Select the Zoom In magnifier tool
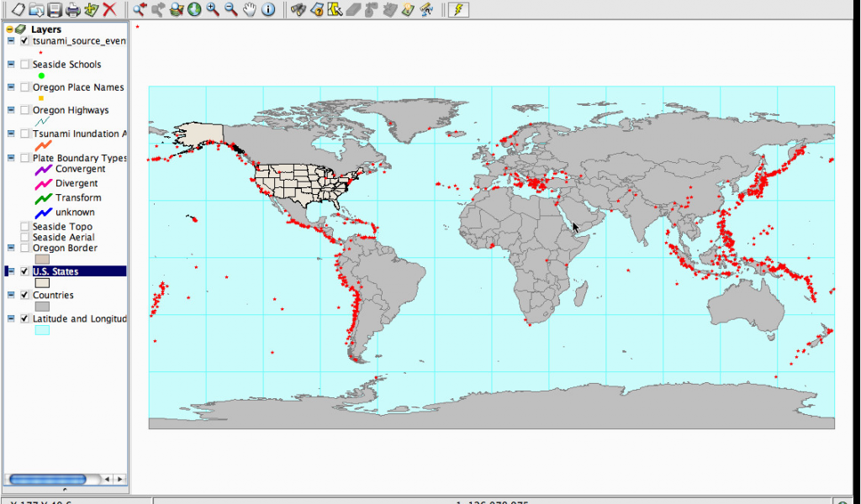Image resolution: width=861 pixels, height=504 pixels. (x=213, y=9)
